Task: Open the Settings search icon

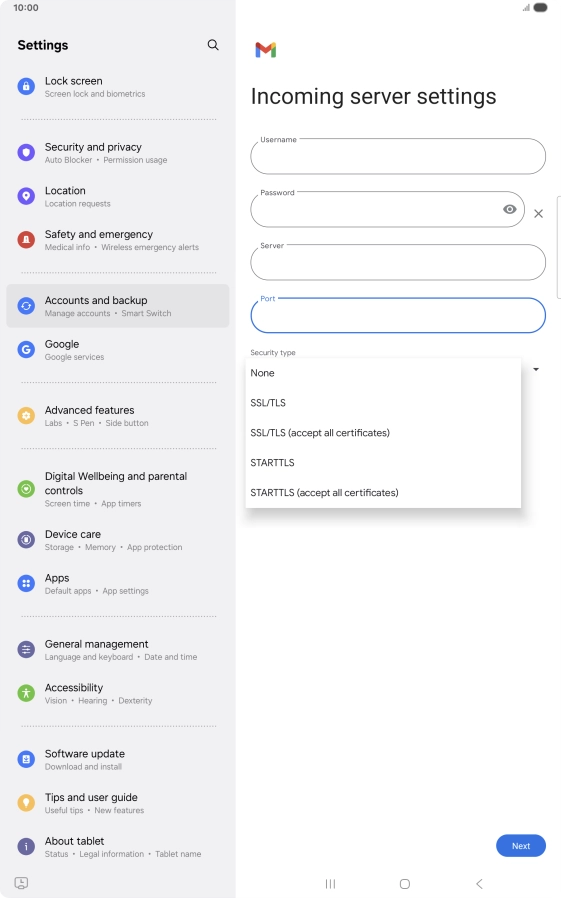Action: [213, 45]
